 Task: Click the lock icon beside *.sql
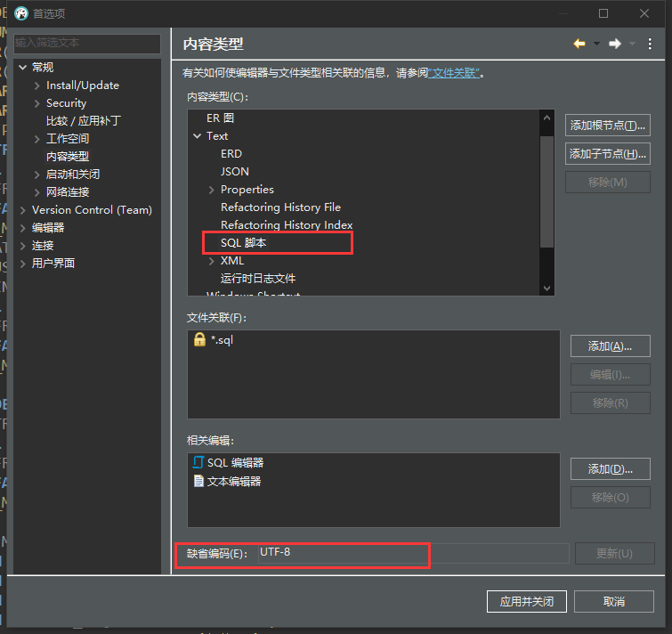point(199,339)
